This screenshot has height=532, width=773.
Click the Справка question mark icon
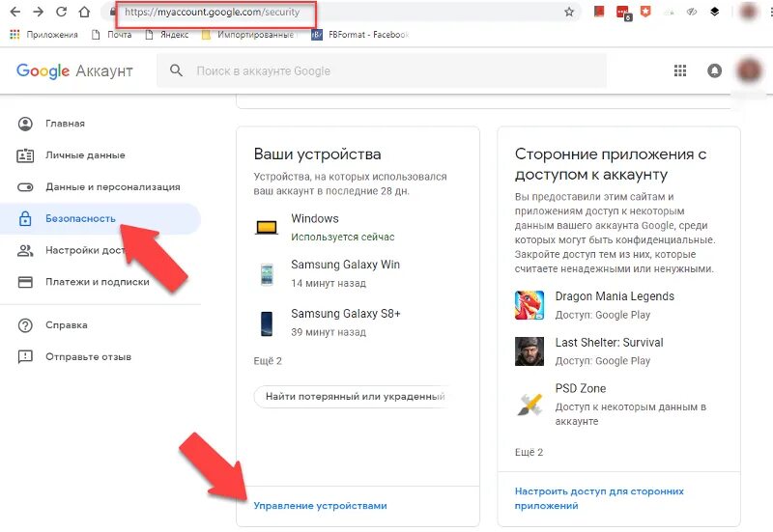(x=25, y=325)
